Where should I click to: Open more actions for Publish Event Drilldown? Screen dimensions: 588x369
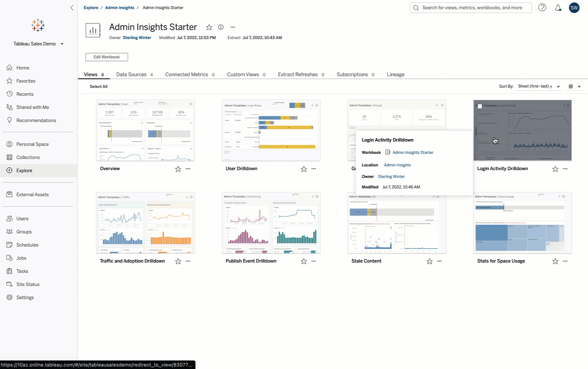314,261
